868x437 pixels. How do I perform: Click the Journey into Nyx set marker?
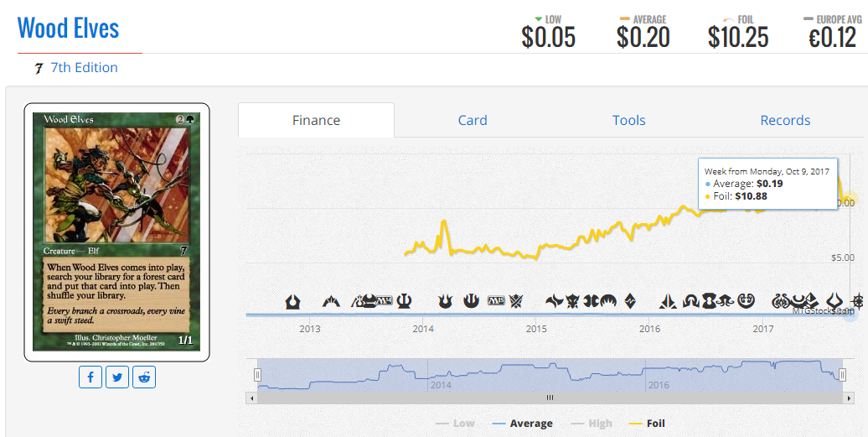(x=471, y=301)
